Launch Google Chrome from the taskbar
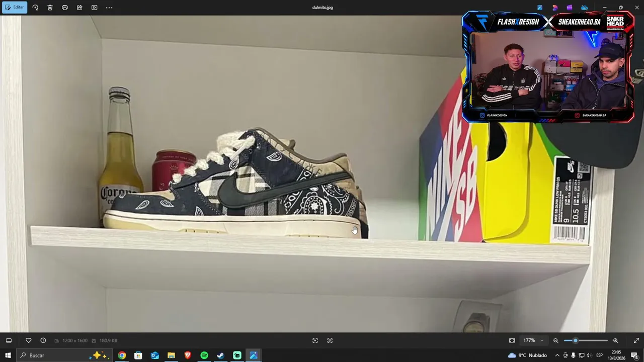644x362 pixels. (122, 355)
